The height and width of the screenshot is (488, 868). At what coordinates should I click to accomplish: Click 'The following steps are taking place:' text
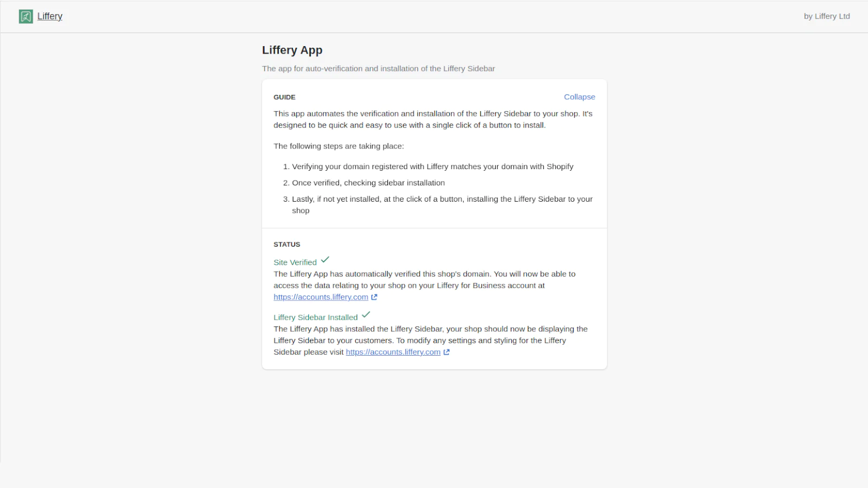339,146
